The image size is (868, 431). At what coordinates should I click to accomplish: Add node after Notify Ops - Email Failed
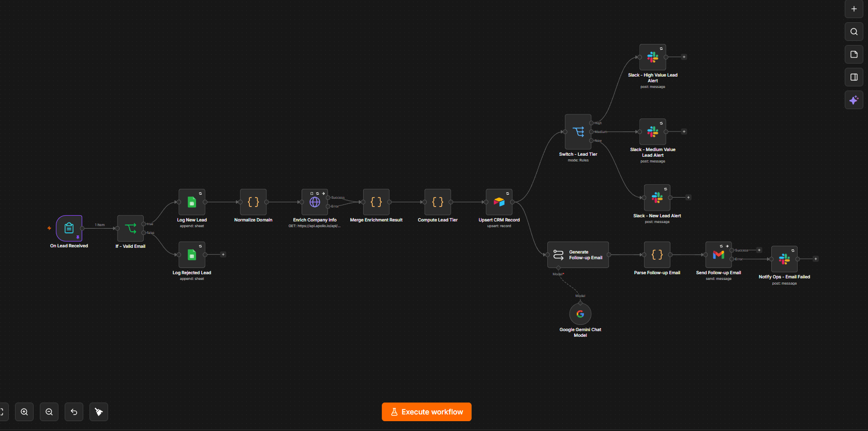pos(816,259)
